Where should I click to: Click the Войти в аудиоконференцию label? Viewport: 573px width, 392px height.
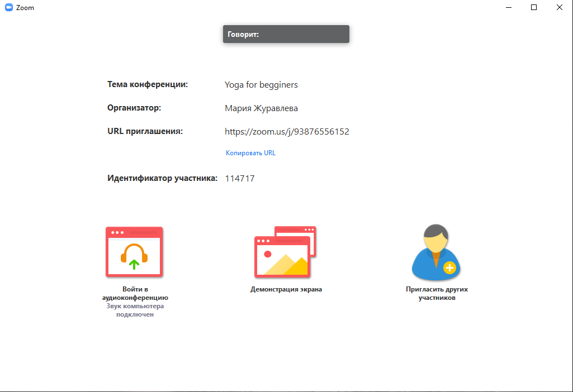tap(135, 293)
